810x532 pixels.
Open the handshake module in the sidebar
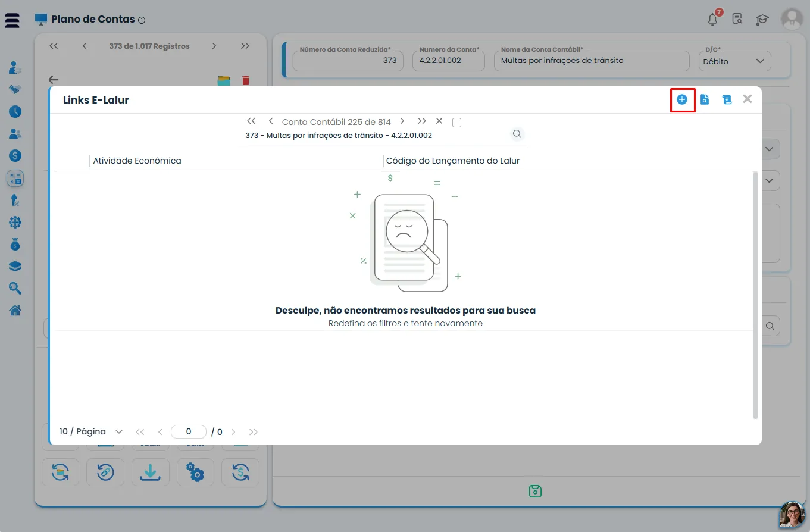click(15, 89)
